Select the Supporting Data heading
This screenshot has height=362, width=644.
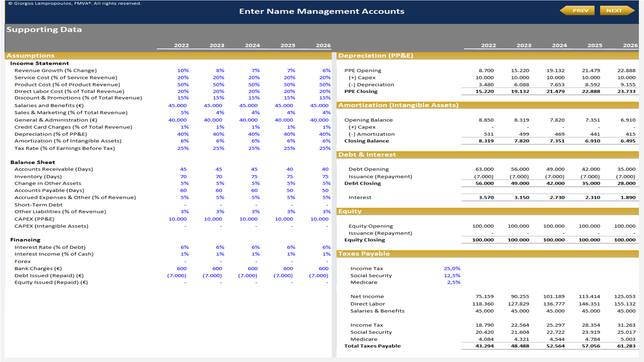(44, 30)
